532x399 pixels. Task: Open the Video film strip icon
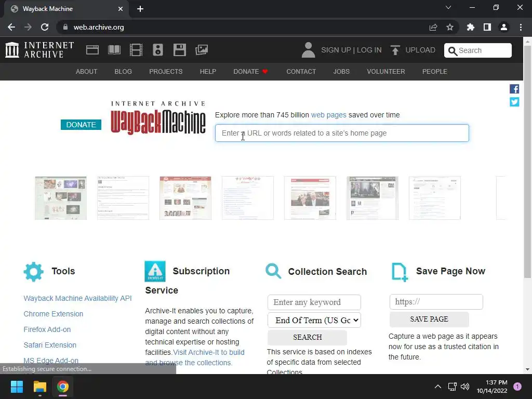(x=136, y=50)
